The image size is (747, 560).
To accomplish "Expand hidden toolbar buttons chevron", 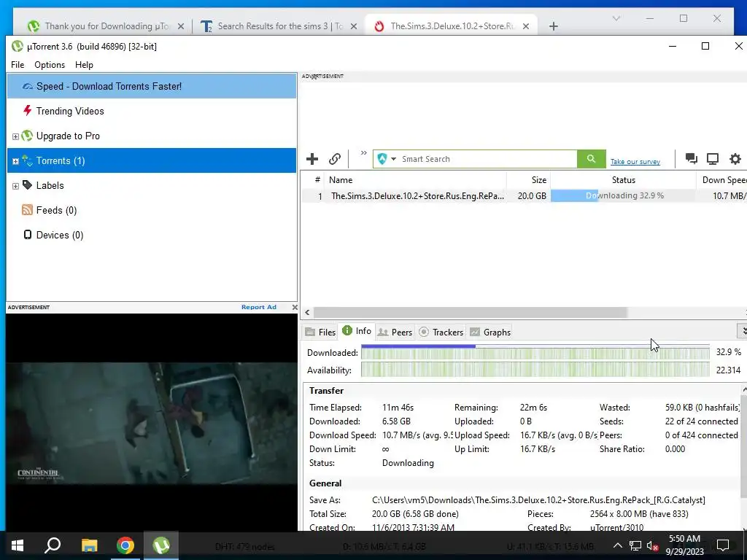I will click(x=363, y=153).
